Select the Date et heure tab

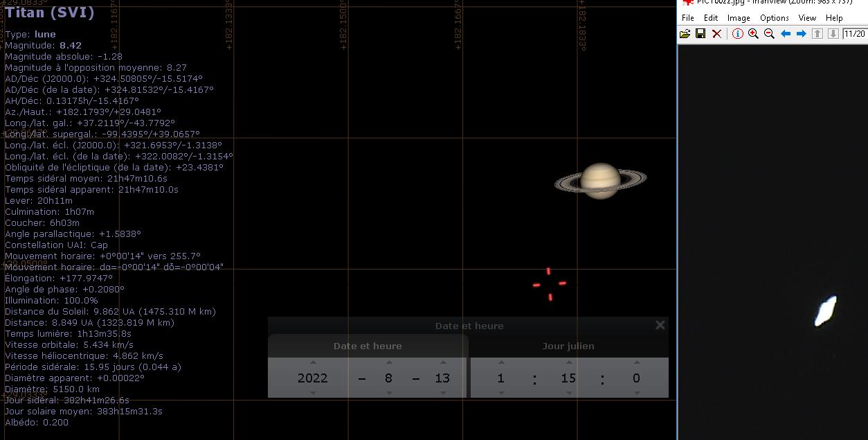click(368, 346)
